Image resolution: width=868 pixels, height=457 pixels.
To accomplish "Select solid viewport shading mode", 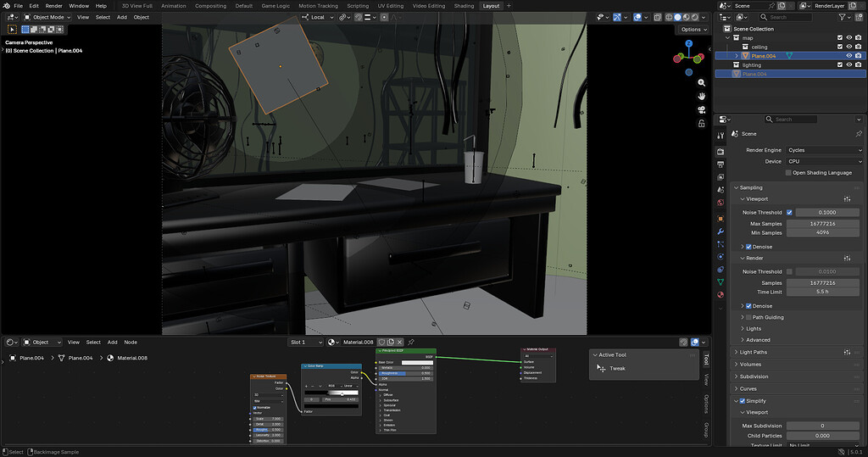I will point(677,17).
